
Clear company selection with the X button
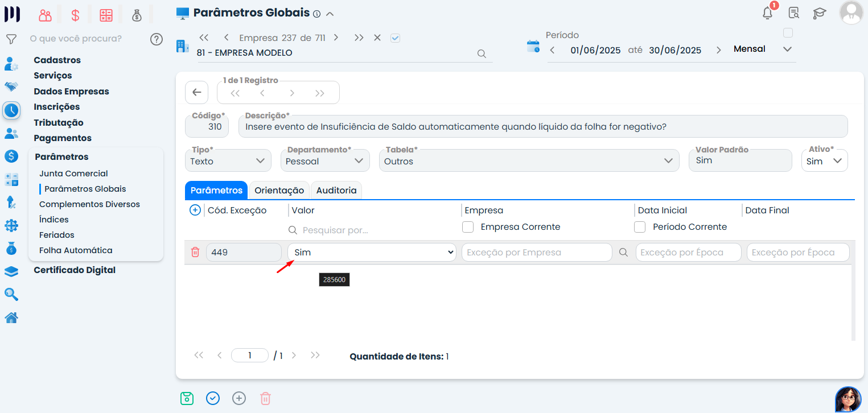[x=377, y=38]
